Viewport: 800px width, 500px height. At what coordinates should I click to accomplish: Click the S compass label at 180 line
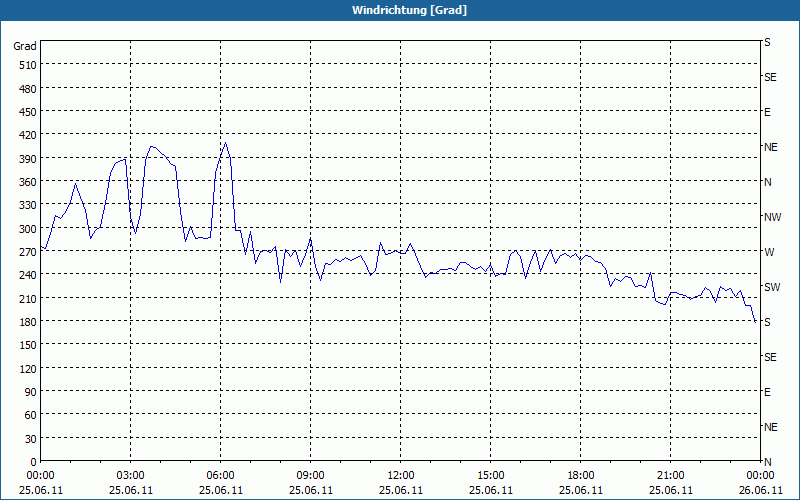(767, 322)
